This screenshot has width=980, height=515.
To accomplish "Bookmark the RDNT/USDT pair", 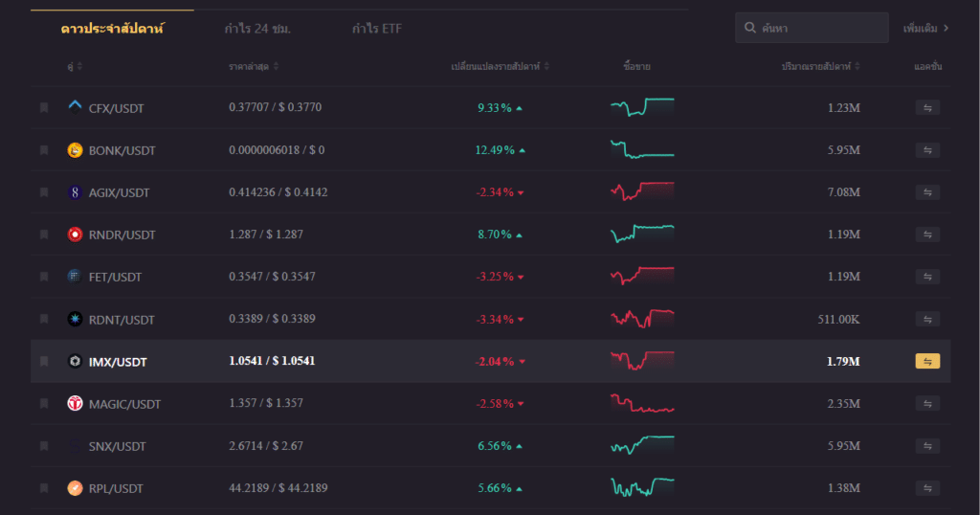I will tap(44, 319).
